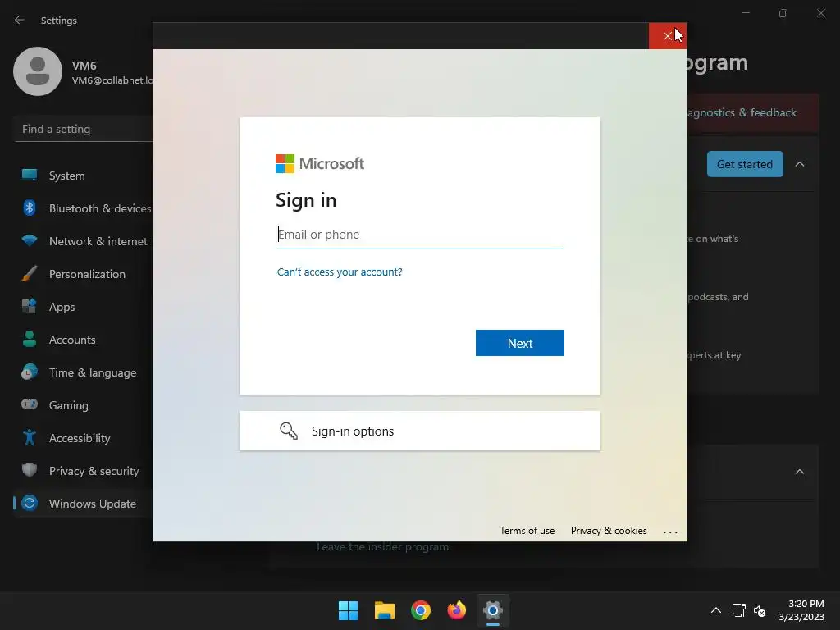The image size is (840, 630).
Task: Launch Firefox from taskbar
Action: pyautogui.click(x=456, y=610)
